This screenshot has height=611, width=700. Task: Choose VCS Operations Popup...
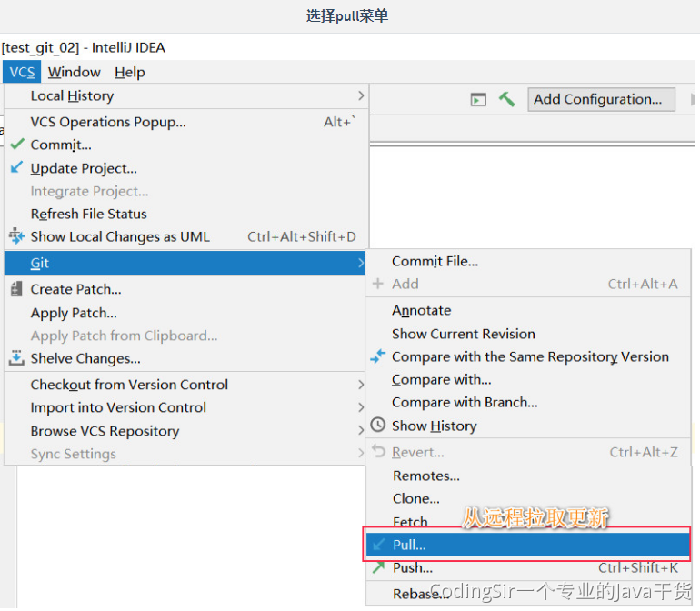(186, 122)
